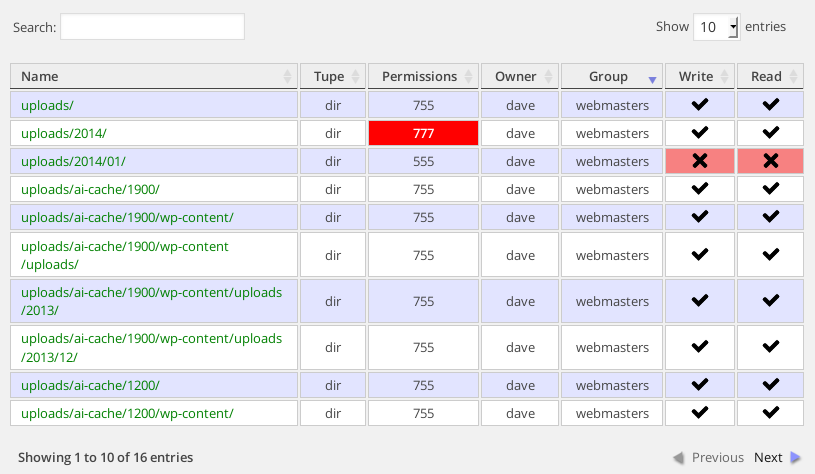Click the red 777 permissions cell

tap(423, 133)
